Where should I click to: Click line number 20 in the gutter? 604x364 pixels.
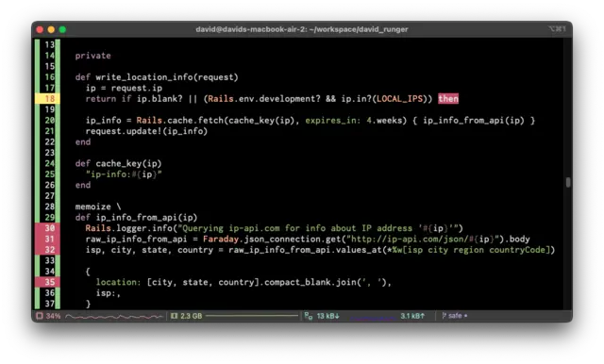point(50,121)
